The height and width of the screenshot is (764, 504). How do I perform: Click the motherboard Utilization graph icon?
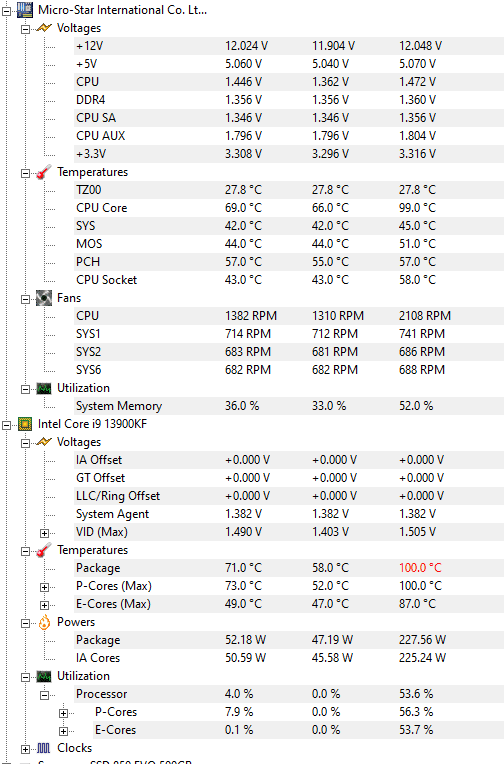click(44, 388)
